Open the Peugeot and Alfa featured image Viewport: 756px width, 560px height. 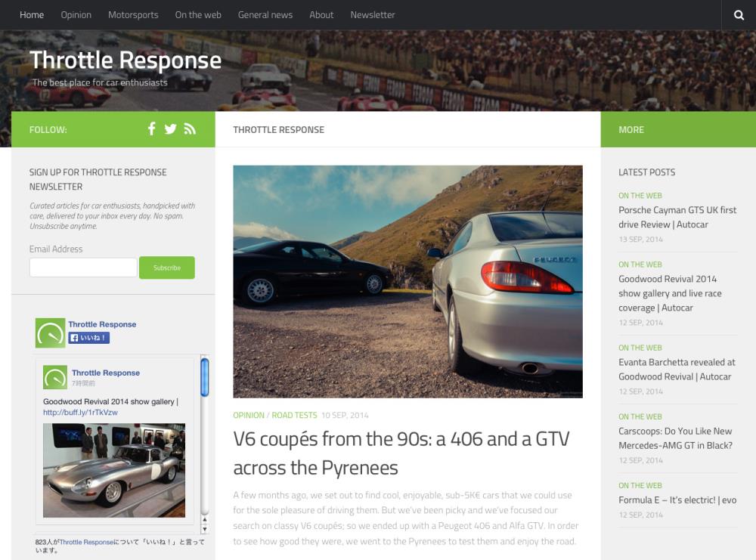click(x=408, y=281)
